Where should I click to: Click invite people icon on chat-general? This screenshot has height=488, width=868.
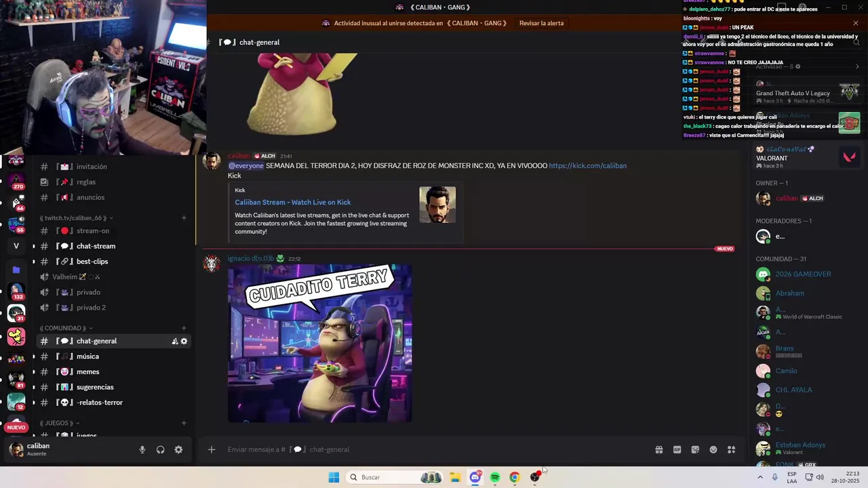point(175,341)
